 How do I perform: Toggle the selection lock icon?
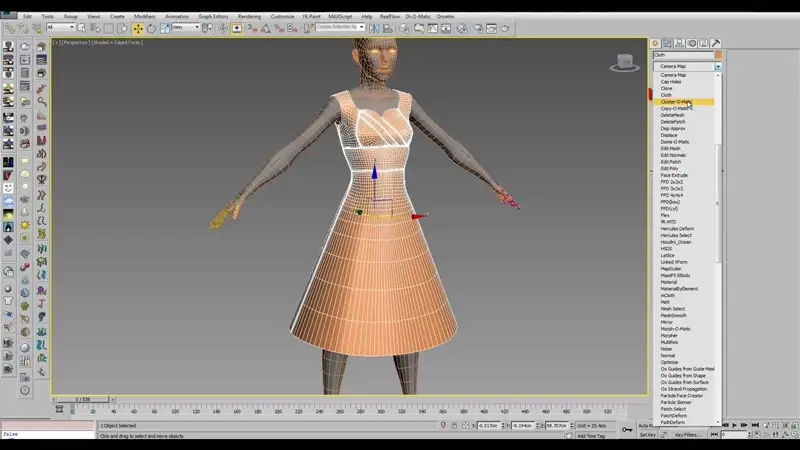(454, 425)
